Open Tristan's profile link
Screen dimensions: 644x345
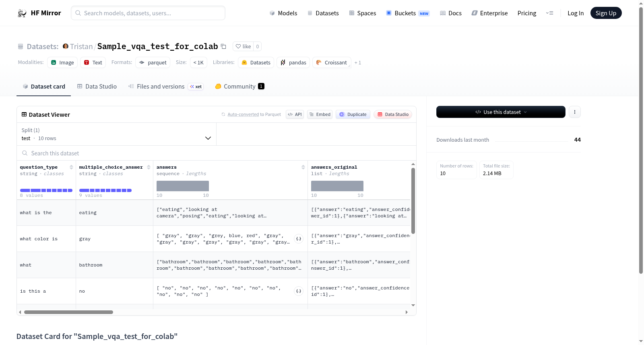81,46
